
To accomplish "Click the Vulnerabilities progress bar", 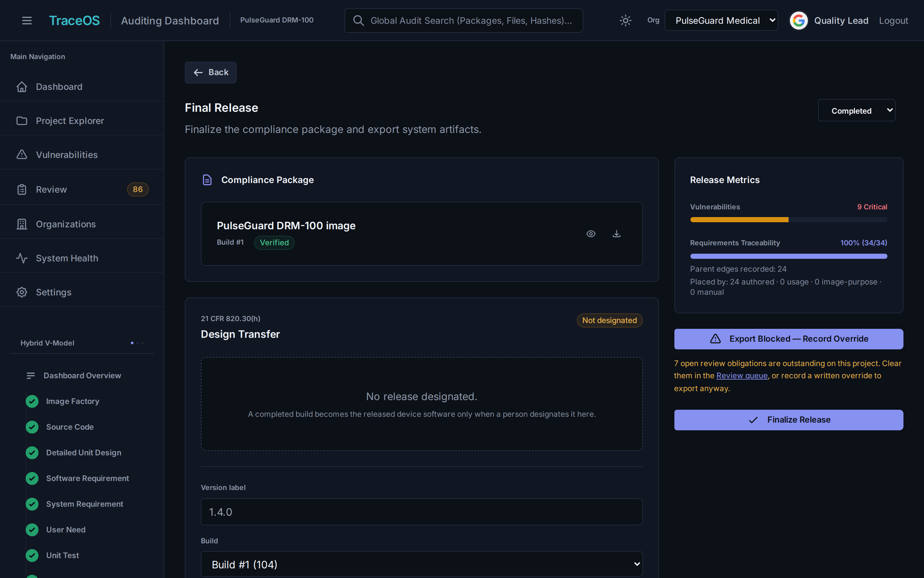I will (789, 220).
